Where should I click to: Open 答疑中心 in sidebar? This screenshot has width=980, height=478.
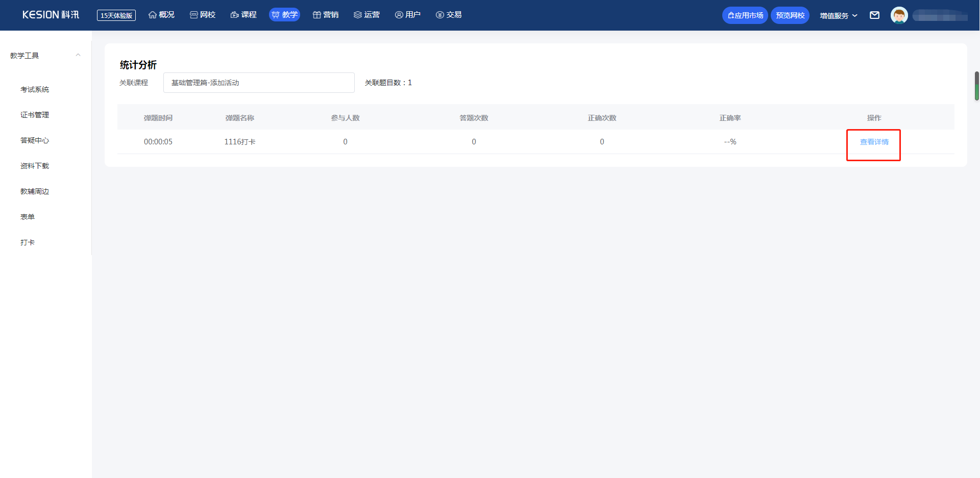coord(35,140)
